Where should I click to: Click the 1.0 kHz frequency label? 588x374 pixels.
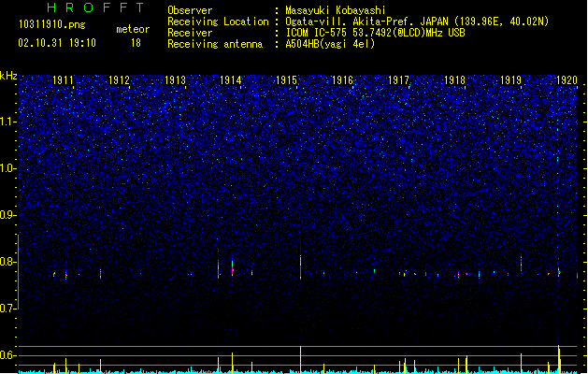[x=8, y=168]
